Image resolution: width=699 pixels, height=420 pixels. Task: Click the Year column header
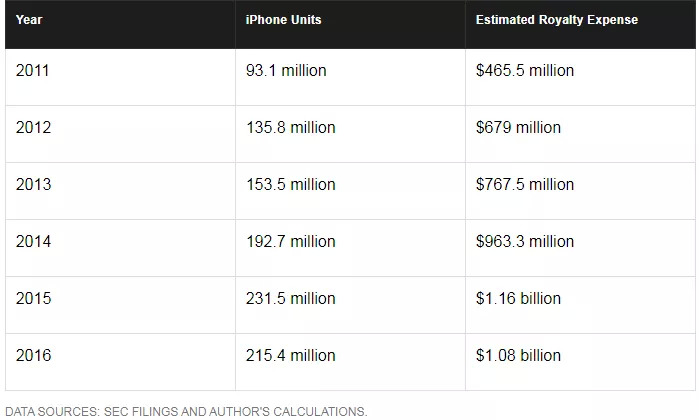[29, 20]
